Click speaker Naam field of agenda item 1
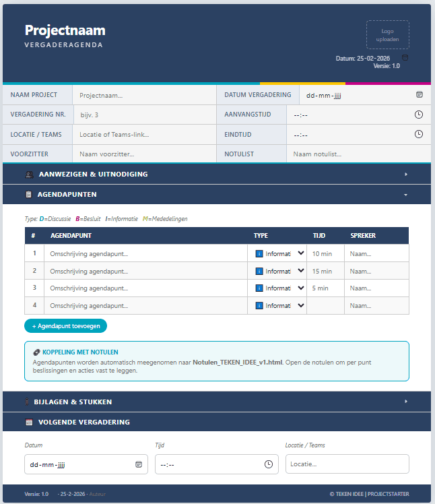Image resolution: width=435 pixels, height=504 pixels. click(376, 253)
